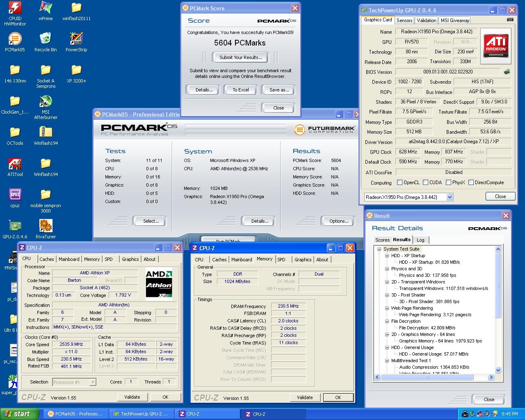This screenshot has height=420, width=525.
Task: Click Validate in the left CPU-Z window
Action: coord(132,397)
